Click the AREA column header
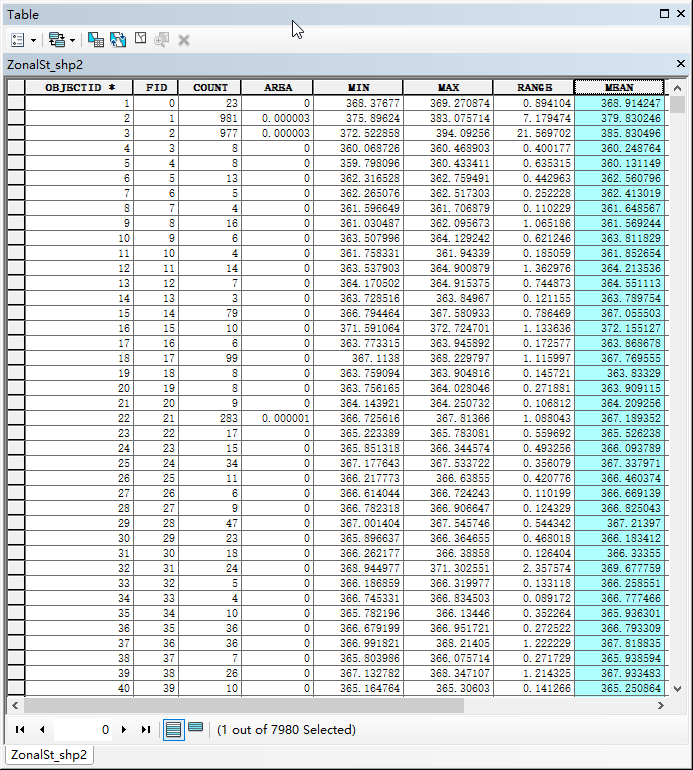 click(x=277, y=87)
